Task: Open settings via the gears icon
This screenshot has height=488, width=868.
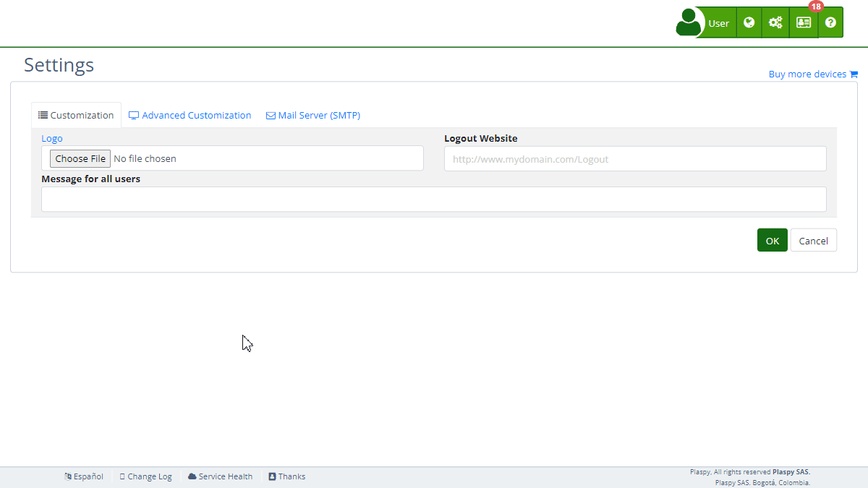Action: (775, 22)
